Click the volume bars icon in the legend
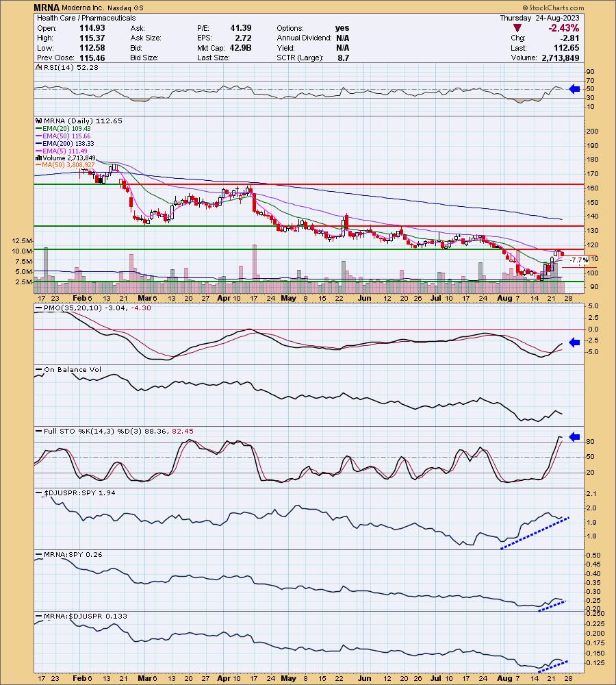The image size is (616, 685). (x=38, y=158)
